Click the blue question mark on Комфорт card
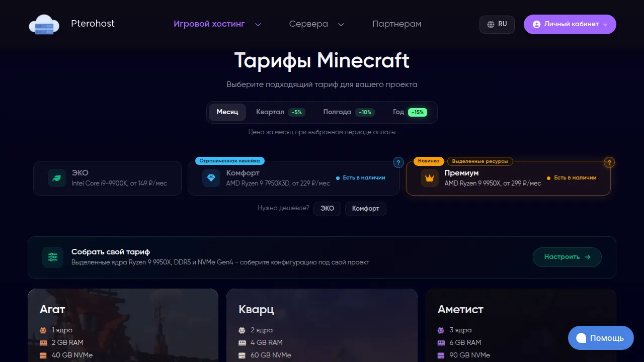Screen dimensions: 644x362 (x=398, y=163)
